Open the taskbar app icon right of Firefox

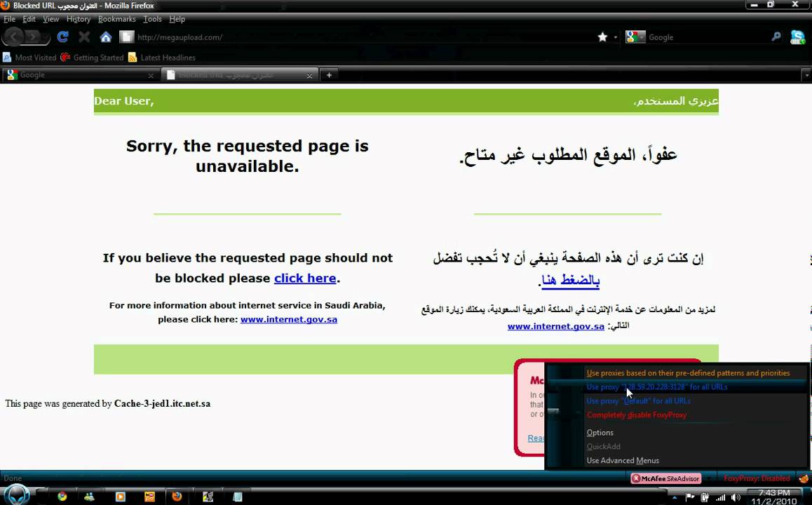pos(208,497)
